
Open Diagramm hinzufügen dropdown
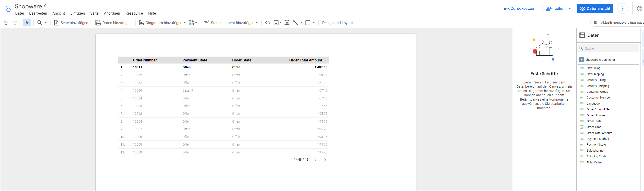click(x=162, y=23)
